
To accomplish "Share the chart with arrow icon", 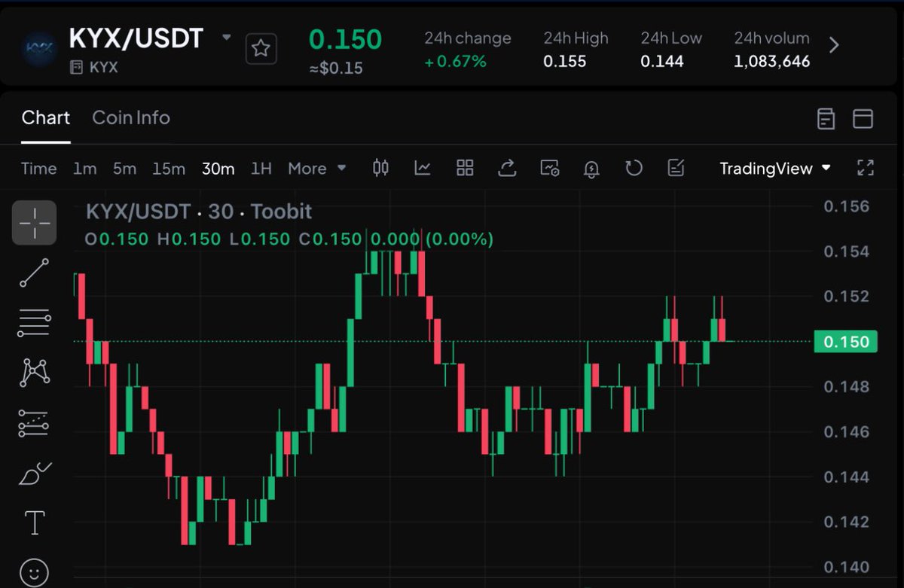I will (507, 168).
